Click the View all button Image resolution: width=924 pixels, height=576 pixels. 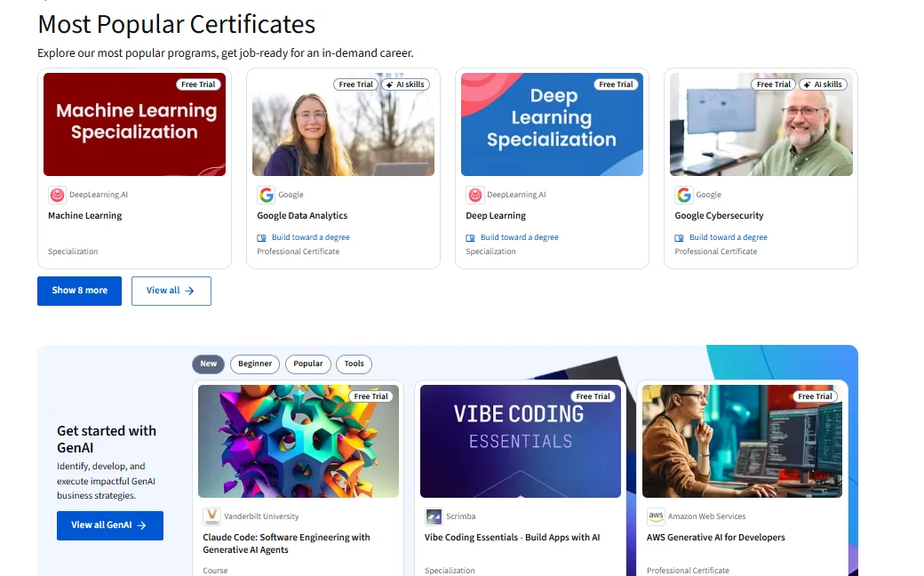171,291
